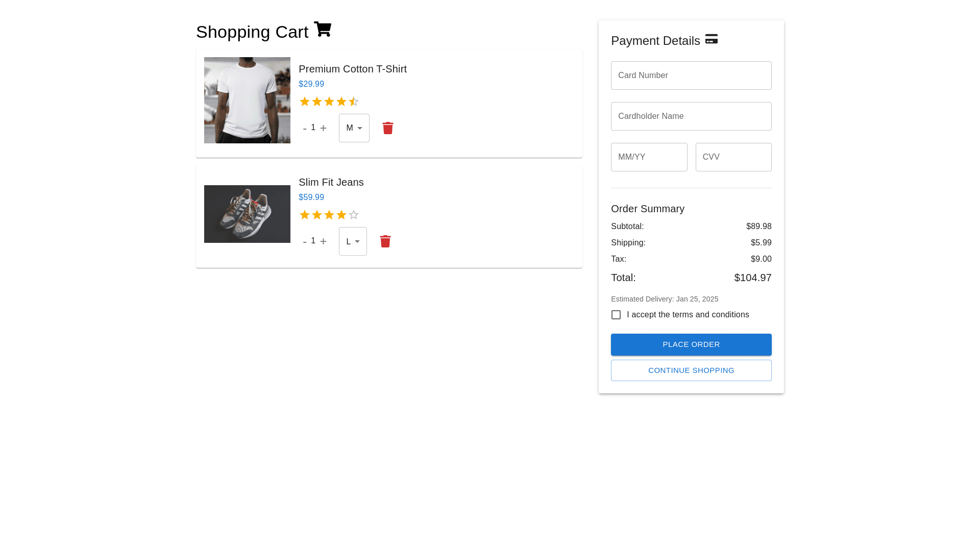Click the shopping cart icon in heading
The height and width of the screenshot is (551, 980).
click(323, 30)
